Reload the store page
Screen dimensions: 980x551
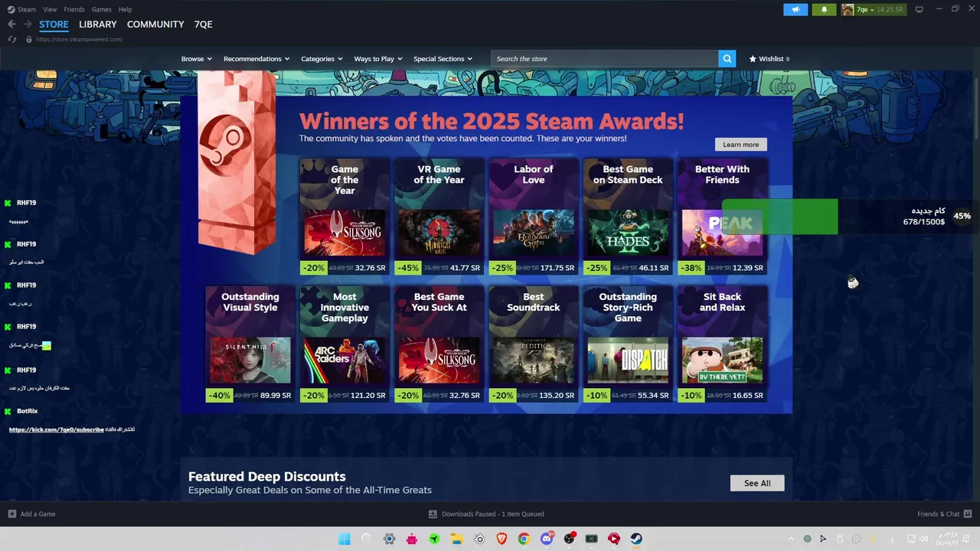coord(11,39)
